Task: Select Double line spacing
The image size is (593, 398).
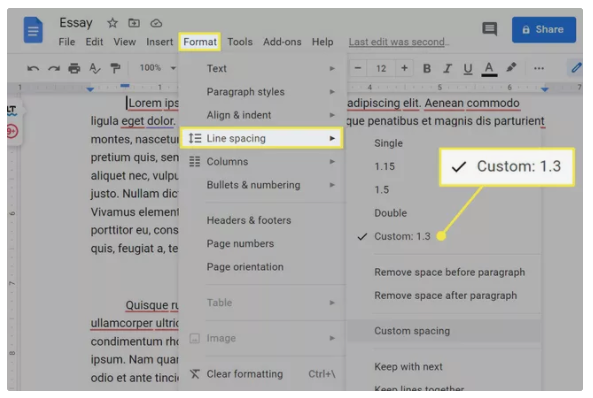Action: click(x=391, y=213)
